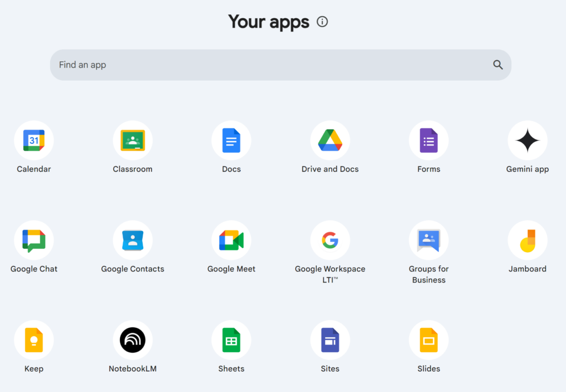Image resolution: width=566 pixels, height=392 pixels.
Task: Open the Calendar app icon
Action: point(34,140)
